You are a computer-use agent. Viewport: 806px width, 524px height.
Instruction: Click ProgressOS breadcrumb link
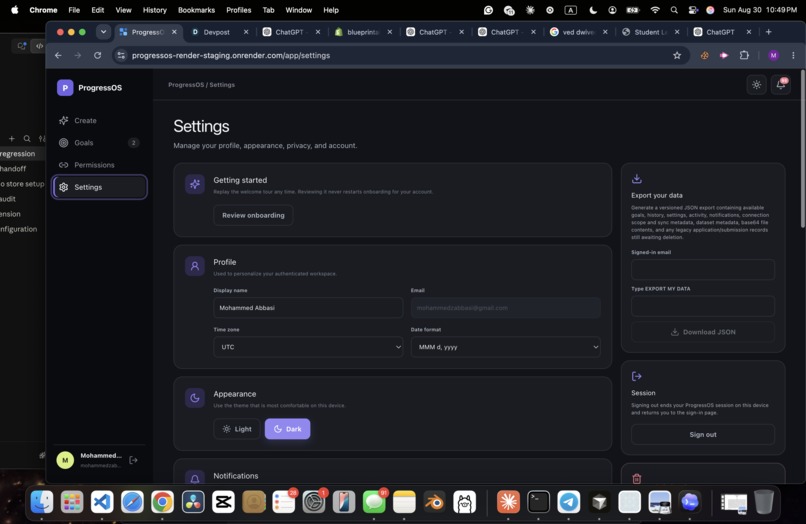[x=186, y=85]
